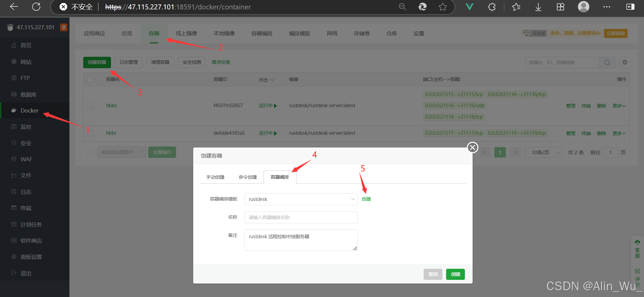Image resolution: width=644 pixels, height=297 pixels.
Task: Expand the rustdesk compose template dropdown
Action: point(301,199)
